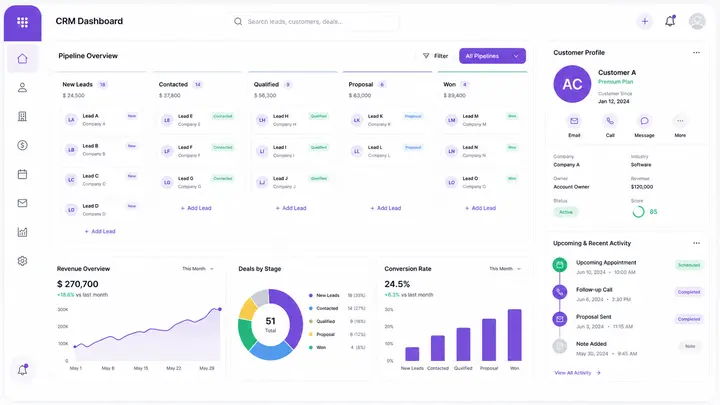
Task: Select the New Leads column header
Action: (x=77, y=84)
